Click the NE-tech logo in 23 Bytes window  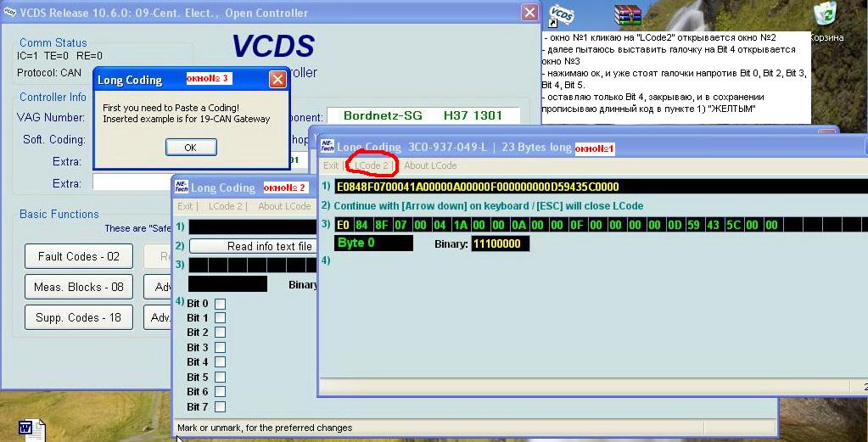click(326, 147)
